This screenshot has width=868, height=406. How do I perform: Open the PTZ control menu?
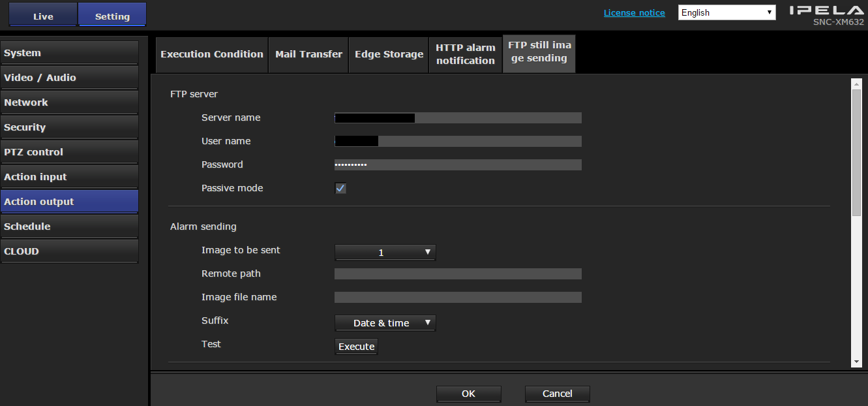pos(69,152)
